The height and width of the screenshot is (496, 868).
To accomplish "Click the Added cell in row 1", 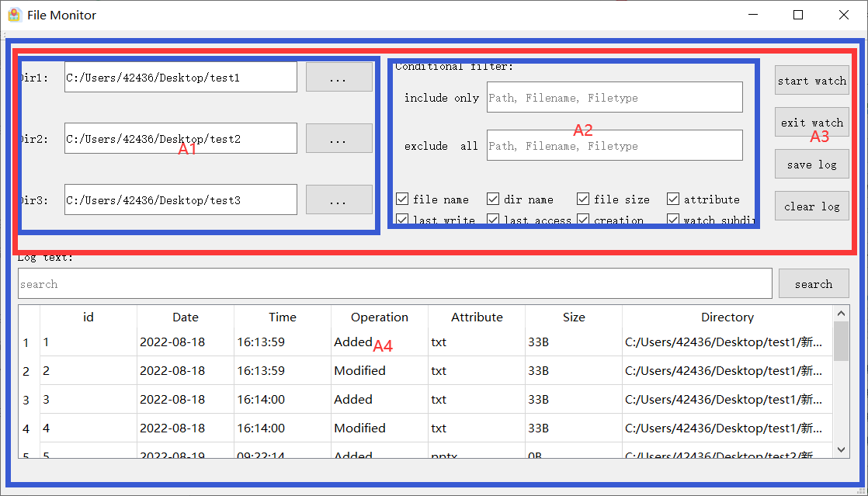I will click(379, 342).
